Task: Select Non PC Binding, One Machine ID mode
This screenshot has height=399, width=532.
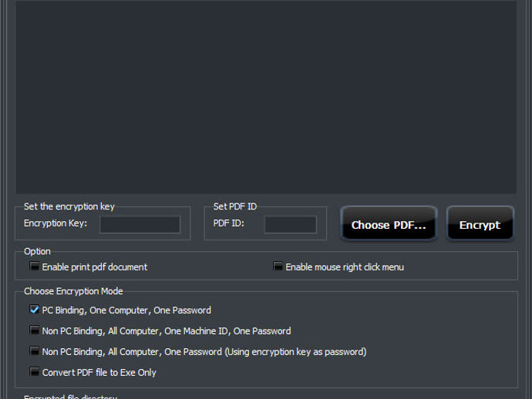Action: pos(34,330)
